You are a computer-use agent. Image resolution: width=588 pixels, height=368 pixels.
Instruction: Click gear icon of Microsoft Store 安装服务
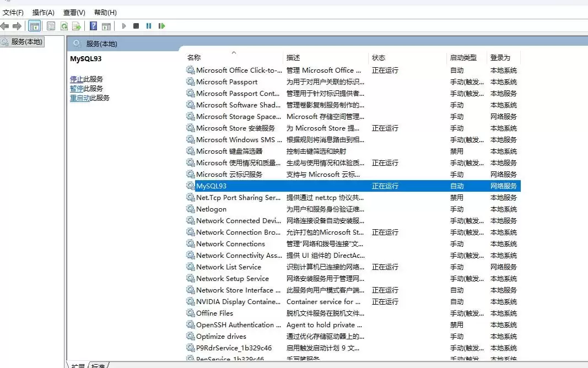coord(191,128)
